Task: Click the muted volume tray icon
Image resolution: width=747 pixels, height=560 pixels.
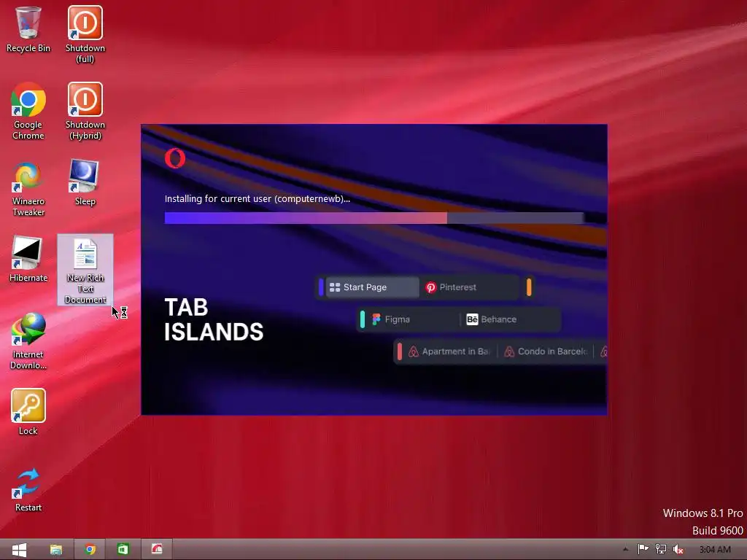Action: coord(678,550)
